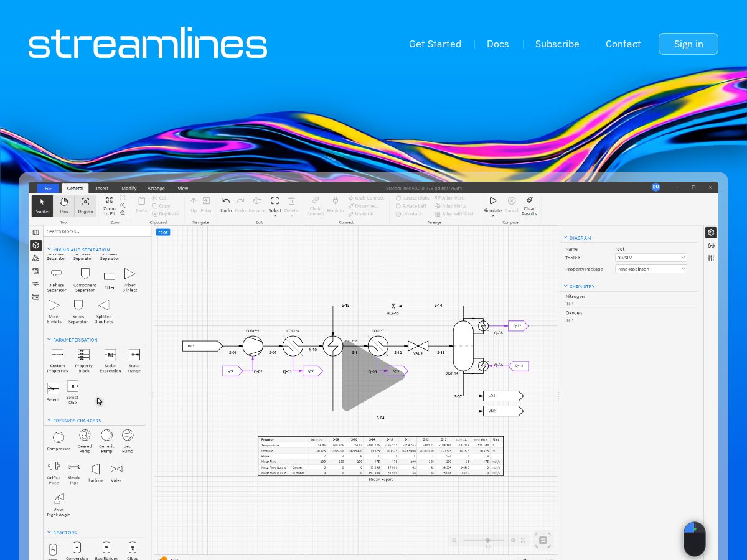Viewport: 747px width, 560px height.
Task: Choose the Geared Pump block
Action: [x=85, y=440]
